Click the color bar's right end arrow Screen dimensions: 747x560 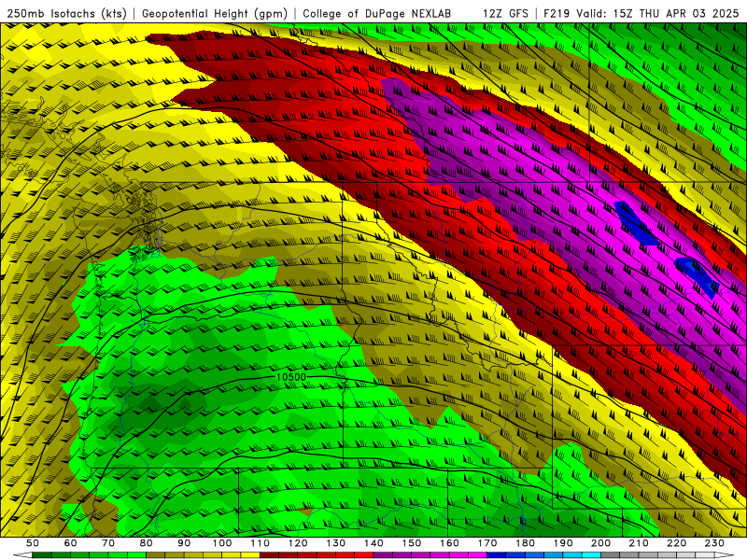tap(725, 555)
